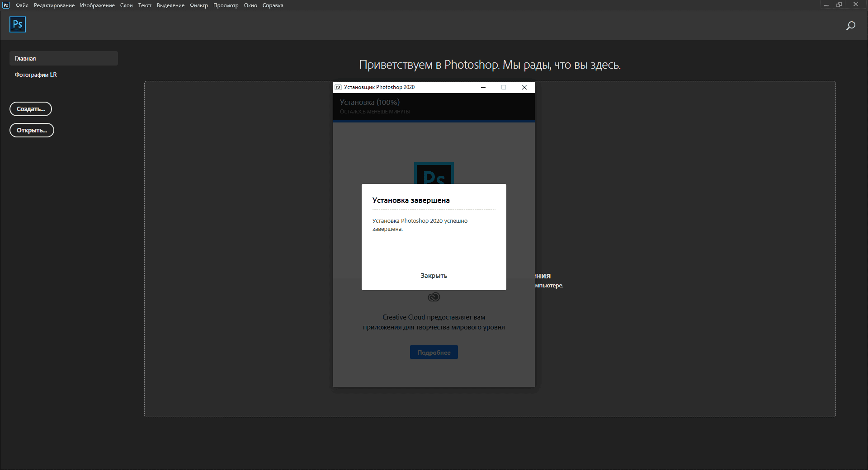This screenshot has height=470, width=868.
Task: Select the Главная sidebar tab
Action: tap(64, 58)
